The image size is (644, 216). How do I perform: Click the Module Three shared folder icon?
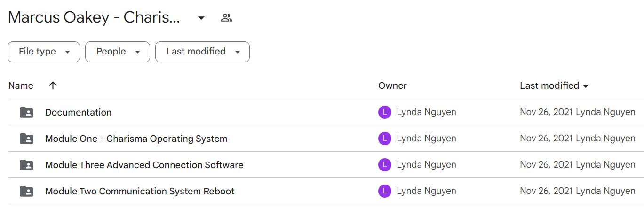[26, 165]
